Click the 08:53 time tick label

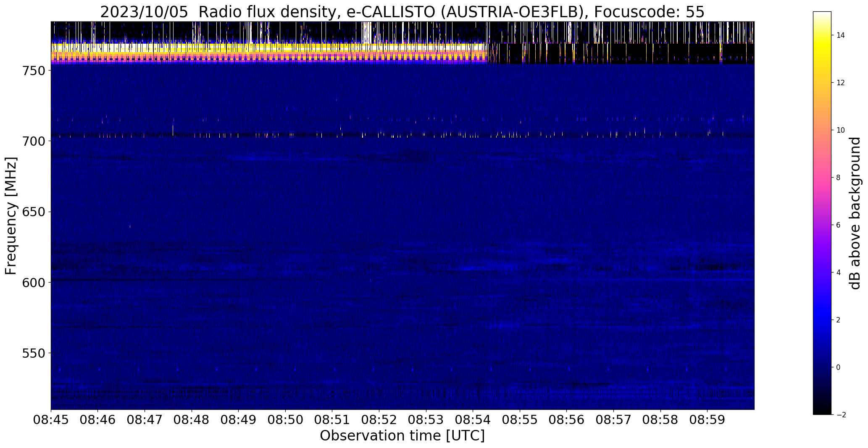(426, 420)
